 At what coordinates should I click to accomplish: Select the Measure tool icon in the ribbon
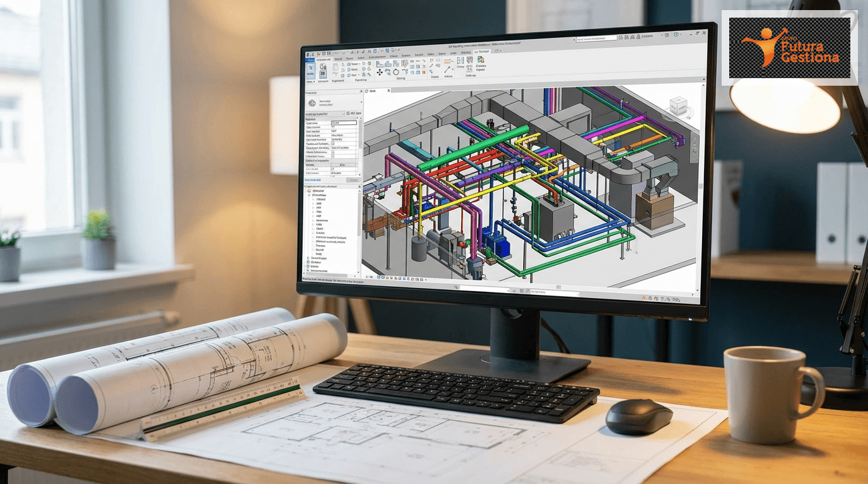447,69
